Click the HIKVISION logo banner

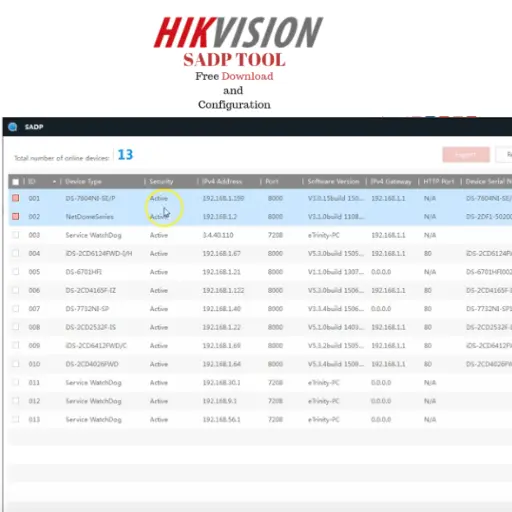point(238,33)
